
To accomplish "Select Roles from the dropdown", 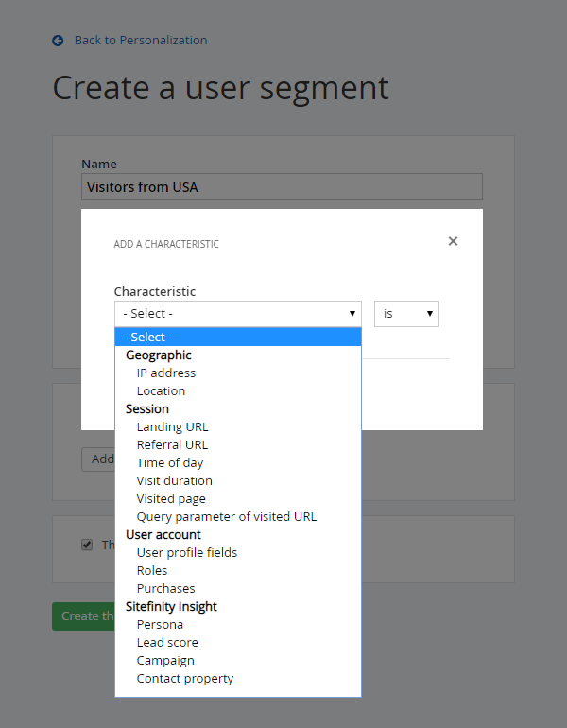I will click(152, 571).
